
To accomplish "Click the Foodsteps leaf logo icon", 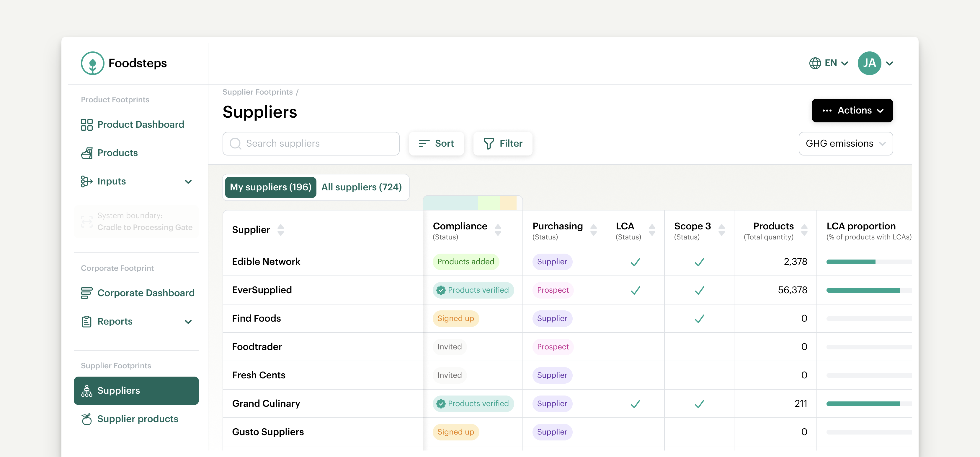I will (x=92, y=63).
